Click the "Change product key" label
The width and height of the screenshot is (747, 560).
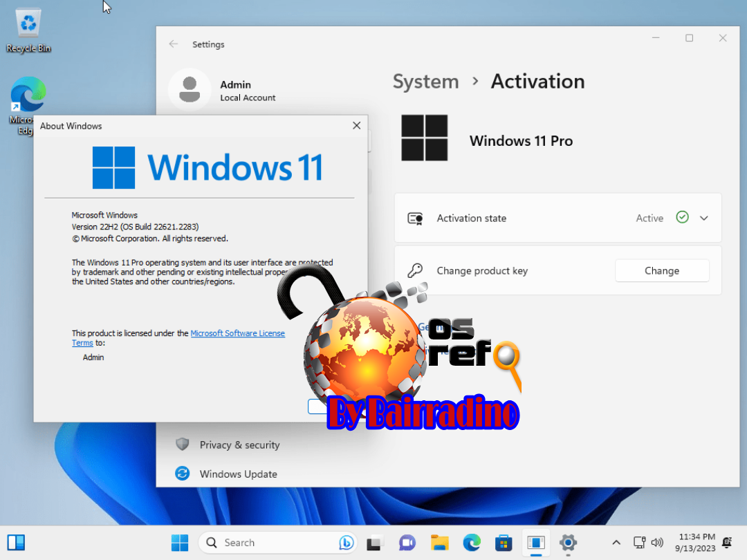click(x=482, y=270)
